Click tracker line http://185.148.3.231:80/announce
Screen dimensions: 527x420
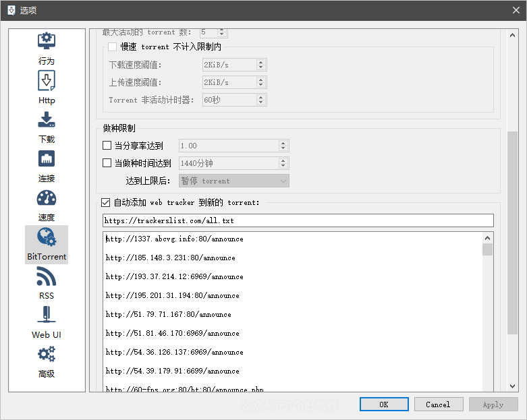pos(171,258)
